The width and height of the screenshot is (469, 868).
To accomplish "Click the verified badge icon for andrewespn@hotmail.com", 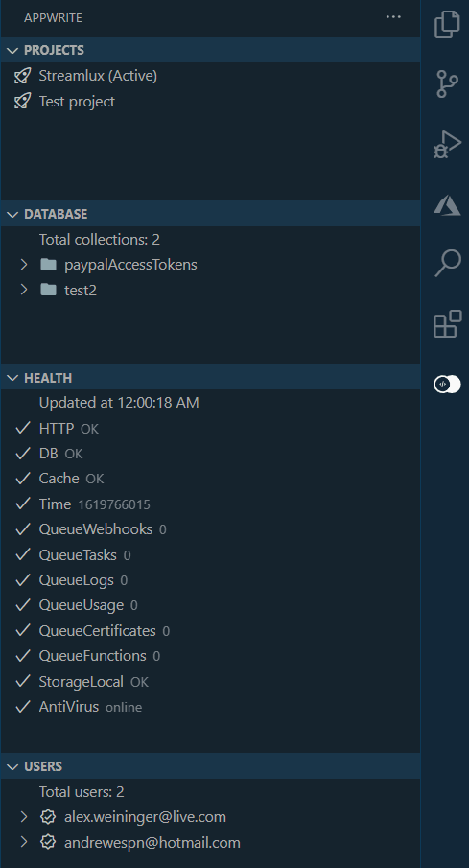I will click(49, 842).
